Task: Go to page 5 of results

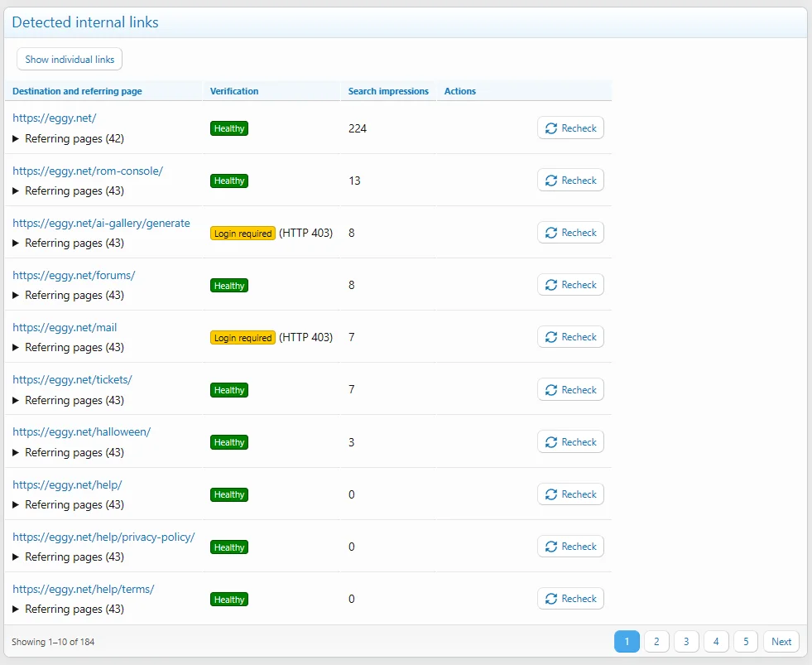Action: click(746, 642)
